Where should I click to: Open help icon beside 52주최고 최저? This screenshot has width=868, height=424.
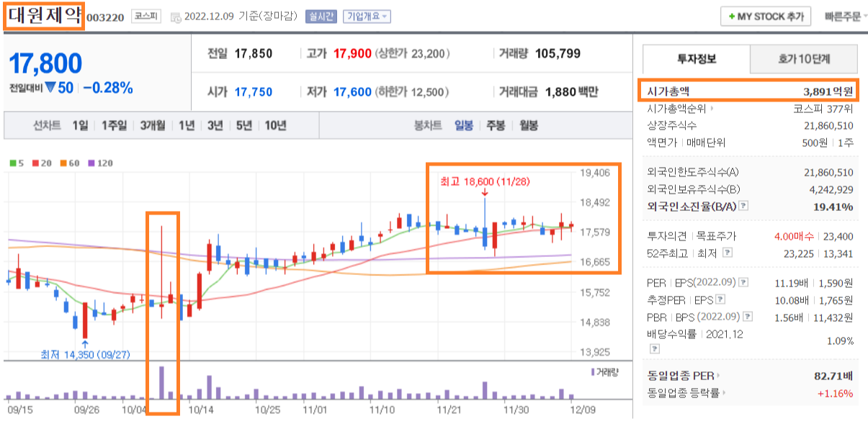pyautogui.click(x=728, y=253)
